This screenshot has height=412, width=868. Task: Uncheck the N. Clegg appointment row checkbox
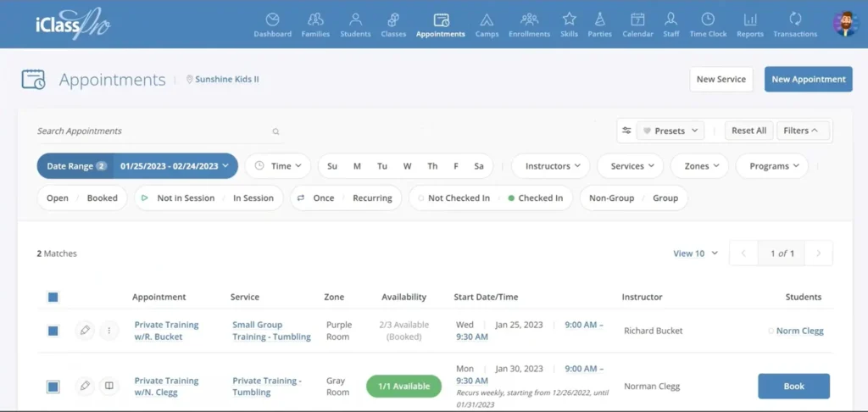coord(53,387)
